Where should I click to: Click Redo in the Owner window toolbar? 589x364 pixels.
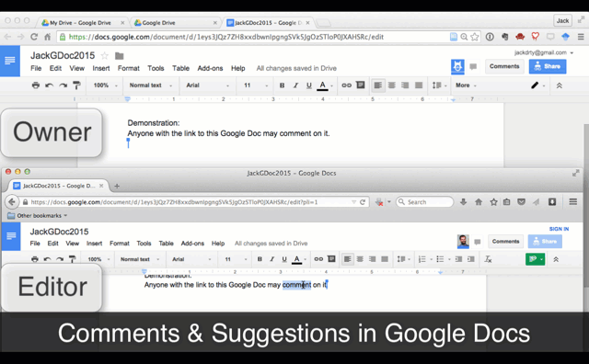click(63, 85)
